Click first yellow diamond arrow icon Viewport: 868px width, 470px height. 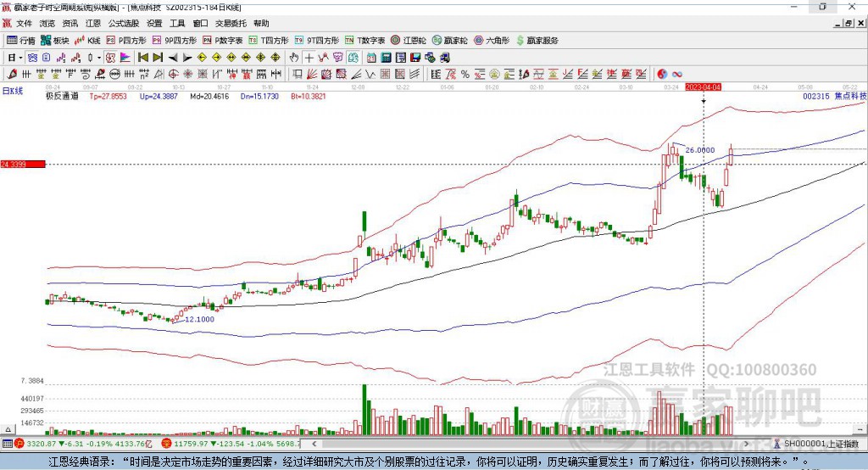tap(202, 58)
